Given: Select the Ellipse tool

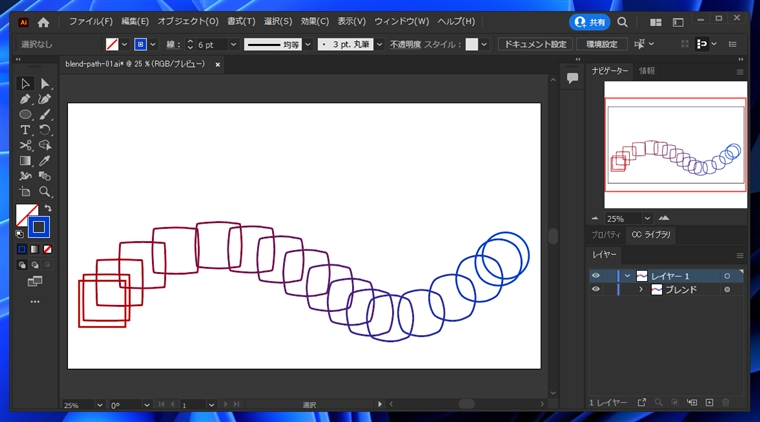Looking at the screenshot, I should (25, 115).
